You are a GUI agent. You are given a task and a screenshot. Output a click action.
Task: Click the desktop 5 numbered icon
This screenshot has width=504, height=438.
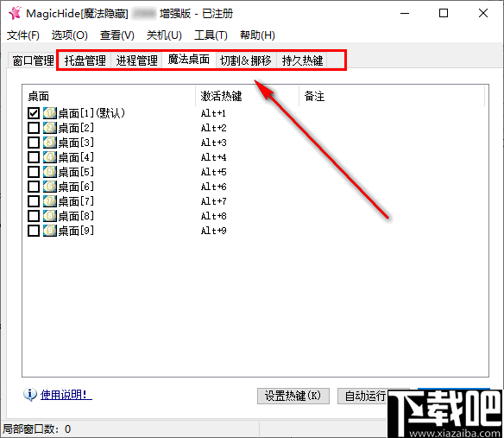pos(50,172)
